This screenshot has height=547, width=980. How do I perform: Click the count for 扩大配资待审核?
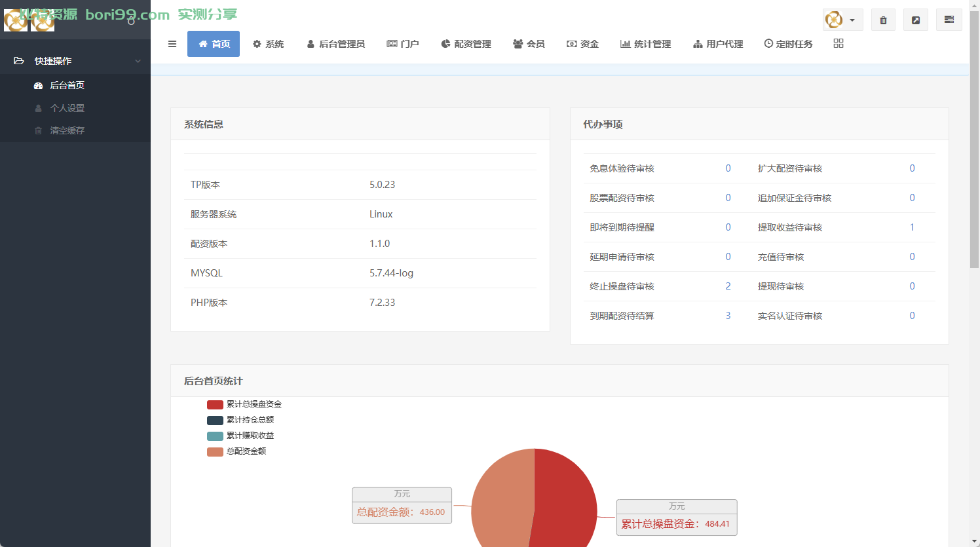coord(912,168)
